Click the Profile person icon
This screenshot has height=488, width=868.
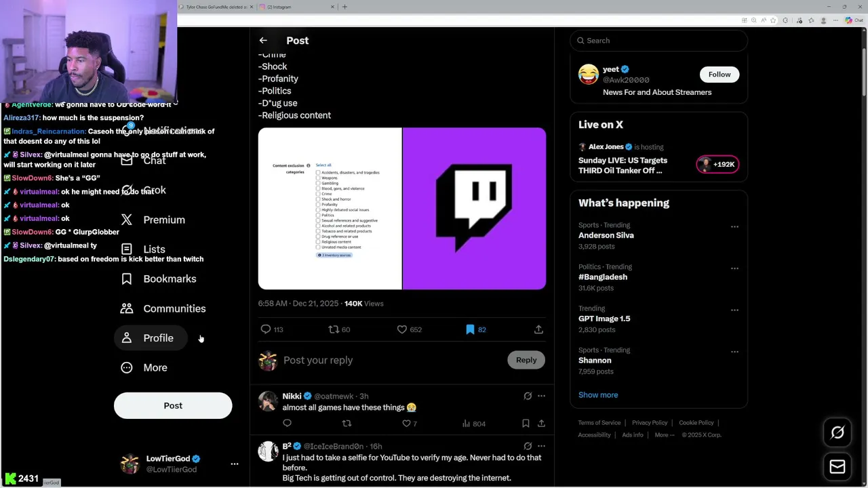(x=126, y=338)
